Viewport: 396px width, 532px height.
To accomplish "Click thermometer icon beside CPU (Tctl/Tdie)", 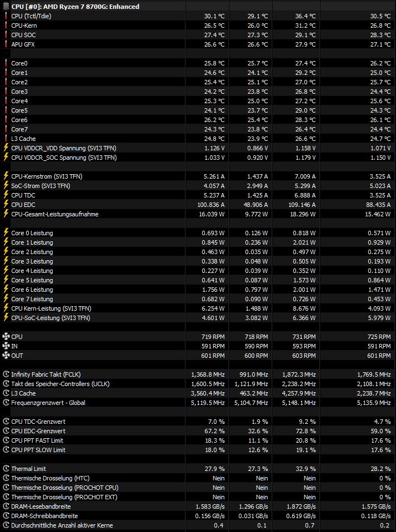I will tap(6, 16).
